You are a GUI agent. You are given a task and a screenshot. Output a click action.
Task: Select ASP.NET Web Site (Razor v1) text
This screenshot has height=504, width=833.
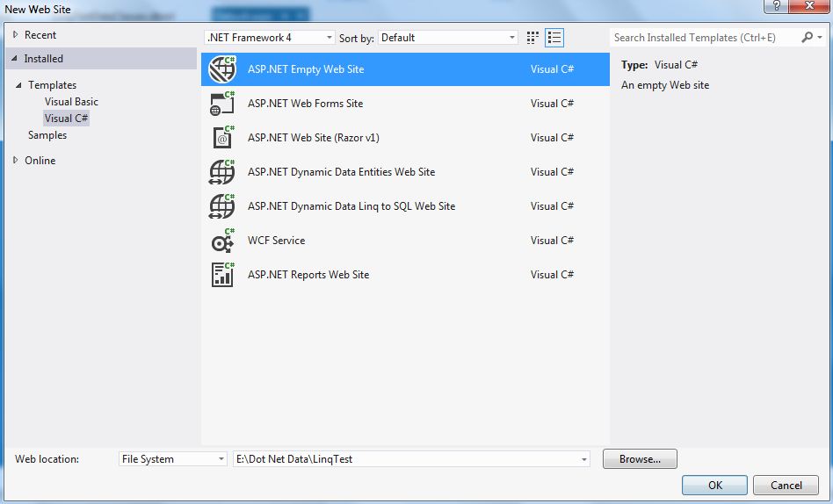pos(314,138)
